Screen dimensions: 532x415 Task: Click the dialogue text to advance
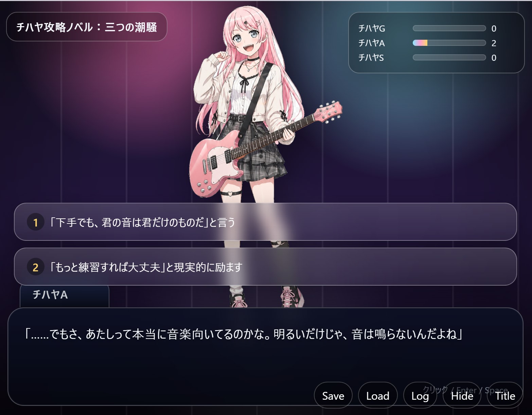(x=243, y=334)
